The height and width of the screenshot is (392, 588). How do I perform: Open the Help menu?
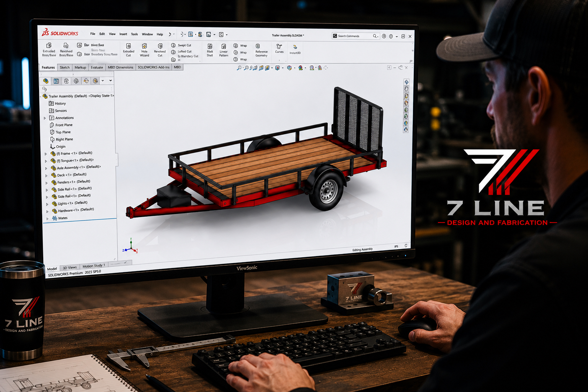point(160,34)
